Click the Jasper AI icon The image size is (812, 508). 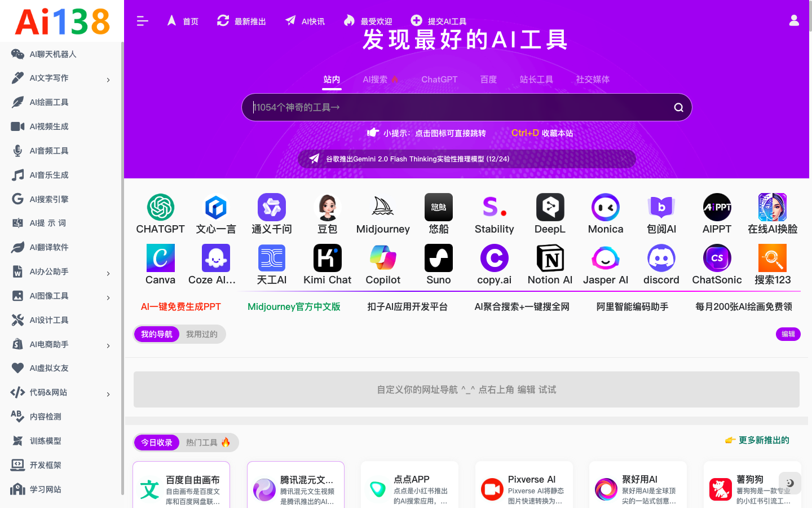point(606,258)
